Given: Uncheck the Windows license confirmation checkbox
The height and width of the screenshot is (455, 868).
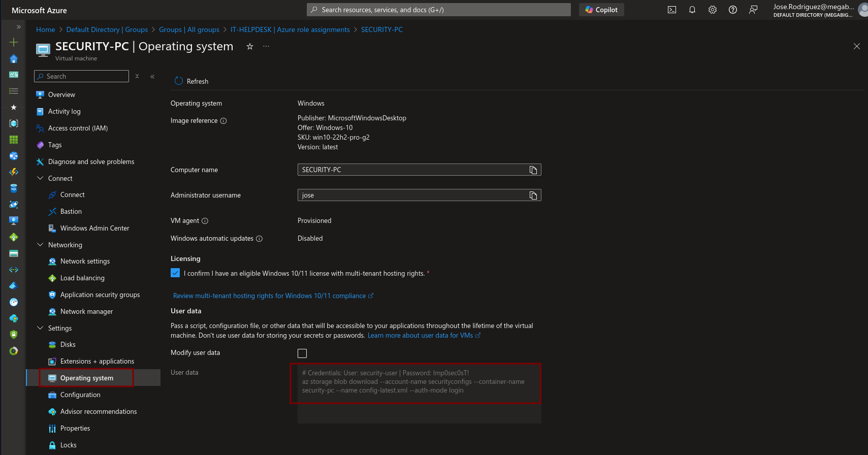Looking at the screenshot, I should point(175,273).
